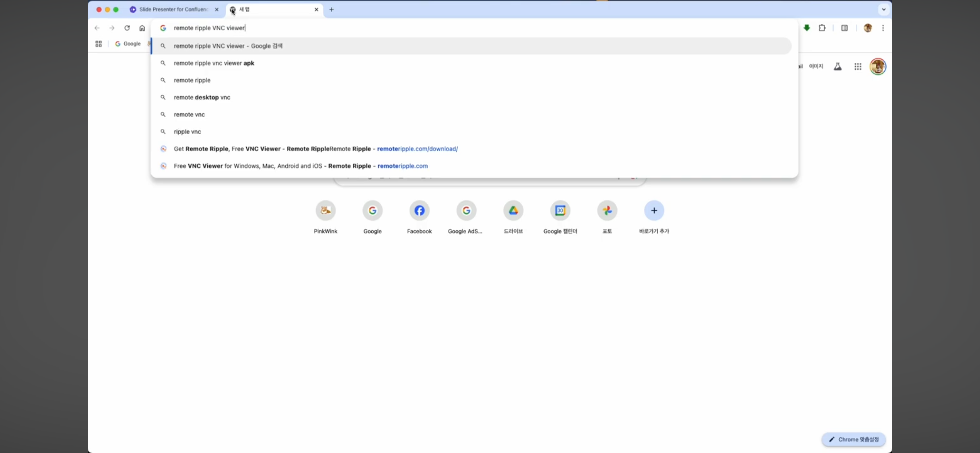Open a new tab with plus button
Viewport: 980px width, 453px height.
click(x=331, y=9)
